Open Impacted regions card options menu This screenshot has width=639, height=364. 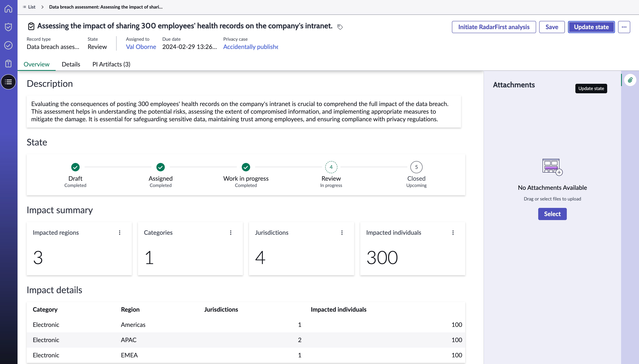click(120, 232)
